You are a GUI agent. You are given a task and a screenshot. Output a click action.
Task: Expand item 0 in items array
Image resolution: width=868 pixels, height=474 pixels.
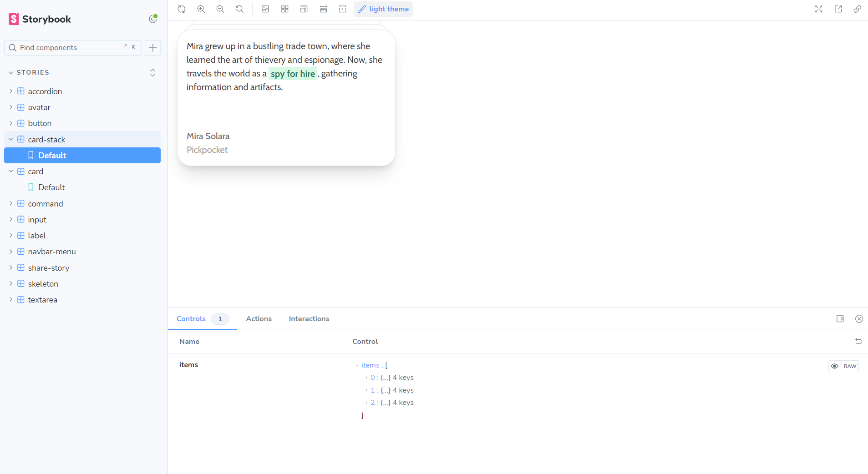366,378
